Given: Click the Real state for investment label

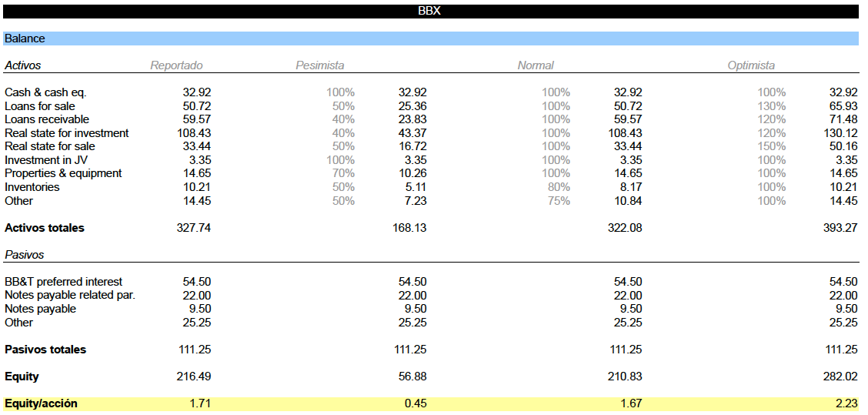Looking at the screenshot, I should click(x=66, y=133).
